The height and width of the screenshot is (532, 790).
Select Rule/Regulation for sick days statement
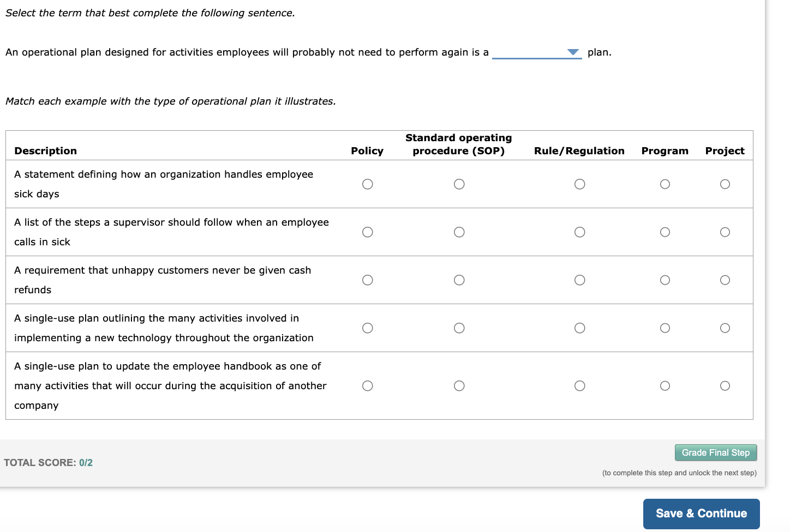point(580,184)
